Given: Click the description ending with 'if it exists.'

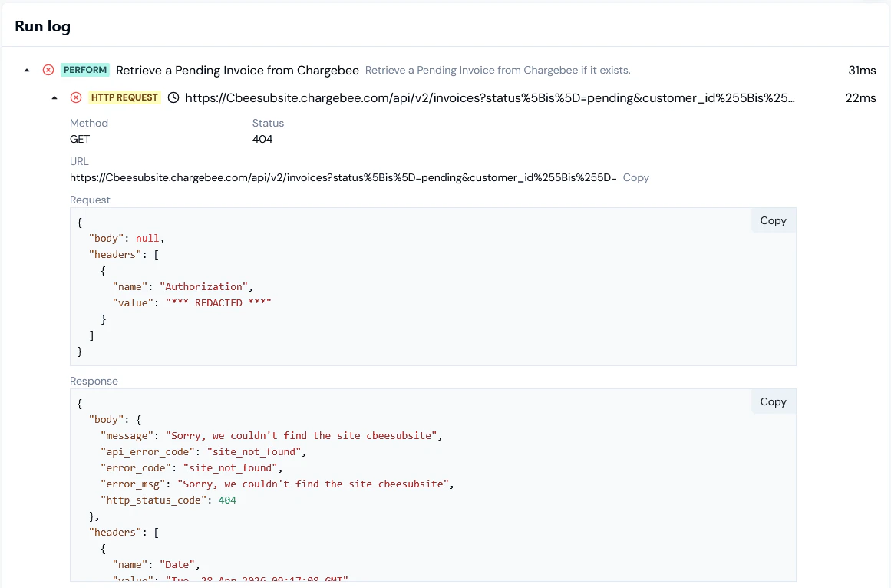Looking at the screenshot, I should (x=498, y=71).
